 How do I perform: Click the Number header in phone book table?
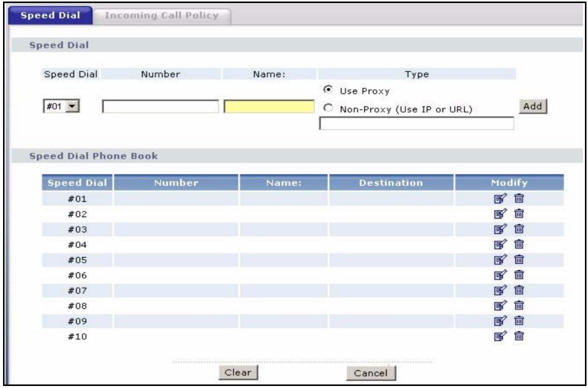(176, 183)
